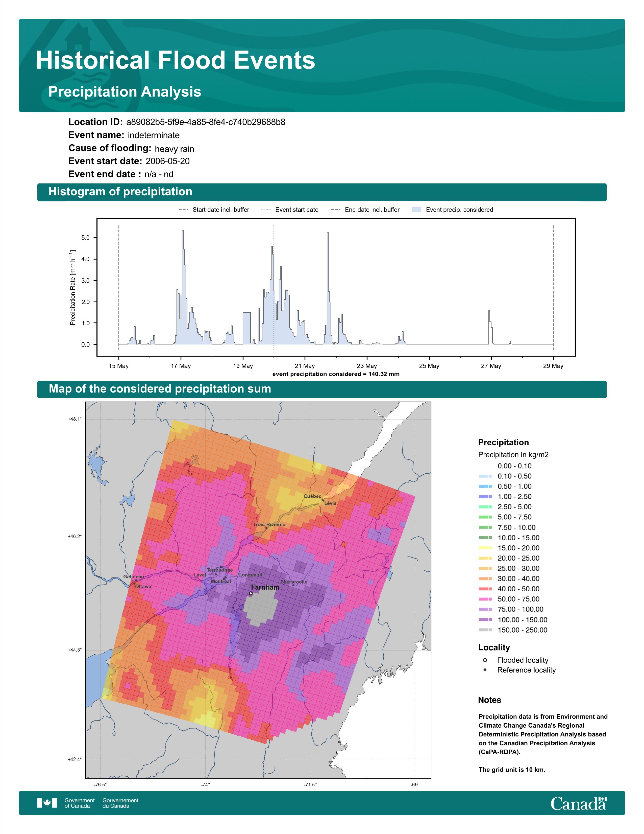The width and height of the screenshot is (644, 834).
Task: Click the Laval label on the map
Action: [x=200, y=575]
